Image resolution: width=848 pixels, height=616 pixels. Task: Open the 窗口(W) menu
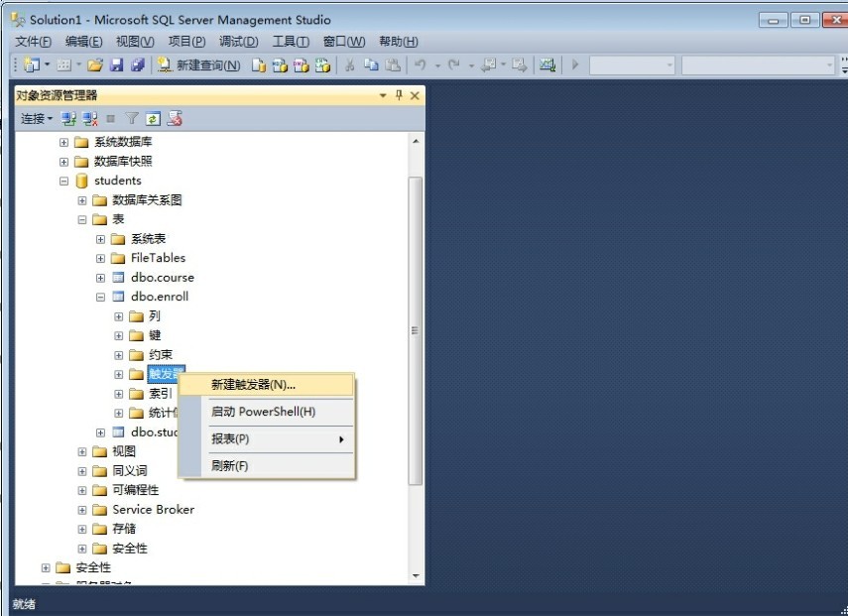click(x=344, y=42)
